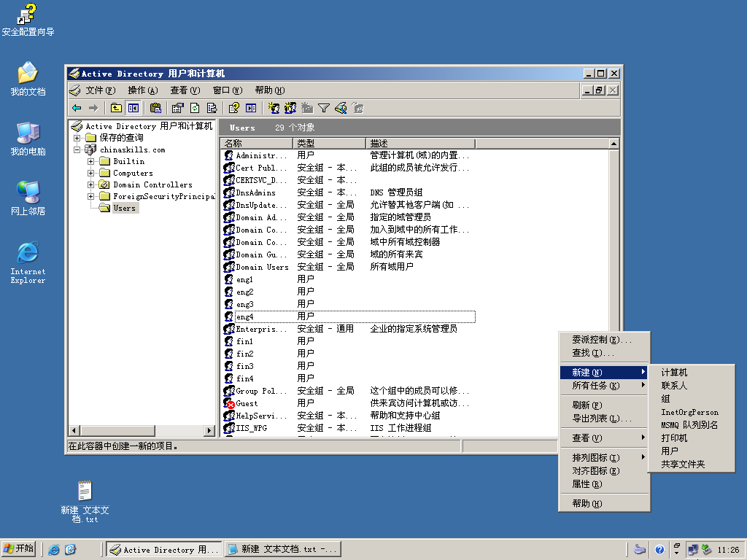Sort by the 类型 column header
Image resolution: width=747 pixels, height=560 pixels.
coord(329,144)
